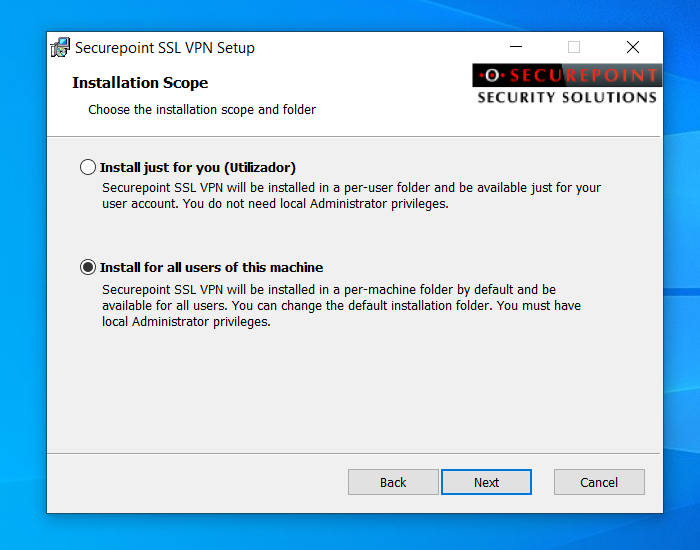Click the per-machine folder description text
Viewport: 700px width, 550px height.
point(342,306)
